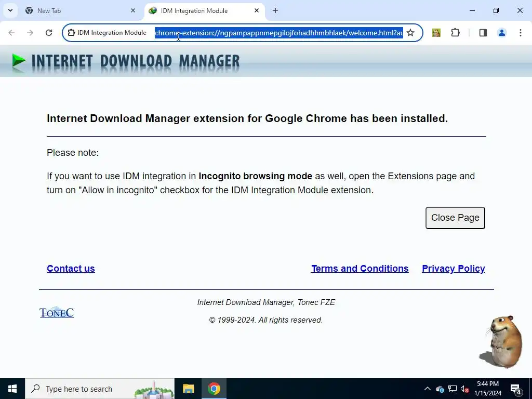This screenshot has height=399, width=532.
Task: Open the Chrome profile avatar
Action: coord(502,33)
